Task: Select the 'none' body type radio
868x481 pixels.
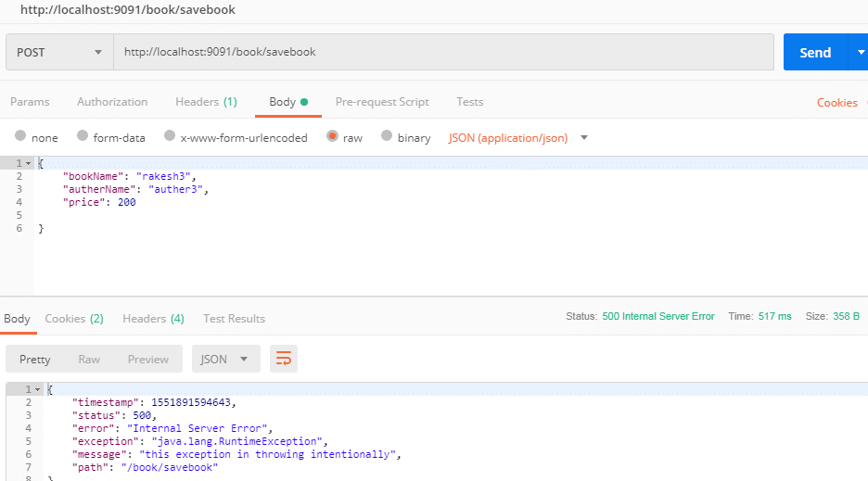Action: 20,137
